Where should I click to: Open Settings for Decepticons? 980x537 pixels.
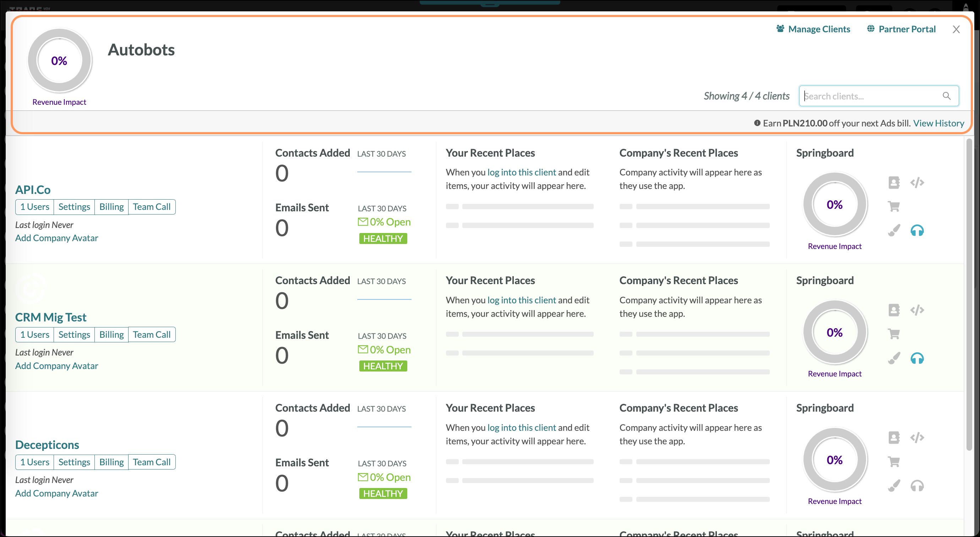(x=74, y=462)
